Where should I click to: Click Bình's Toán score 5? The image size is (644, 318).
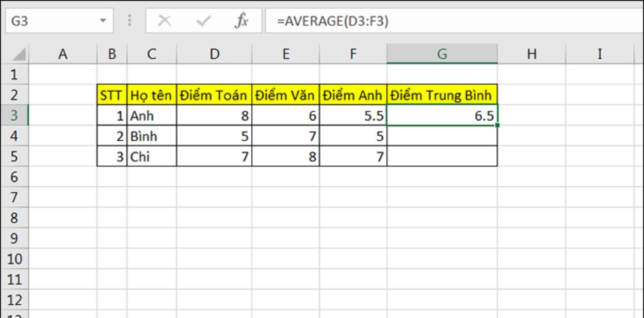coord(214,136)
